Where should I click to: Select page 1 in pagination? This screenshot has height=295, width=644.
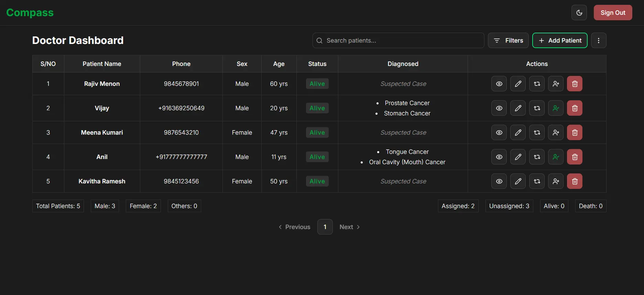(x=325, y=227)
